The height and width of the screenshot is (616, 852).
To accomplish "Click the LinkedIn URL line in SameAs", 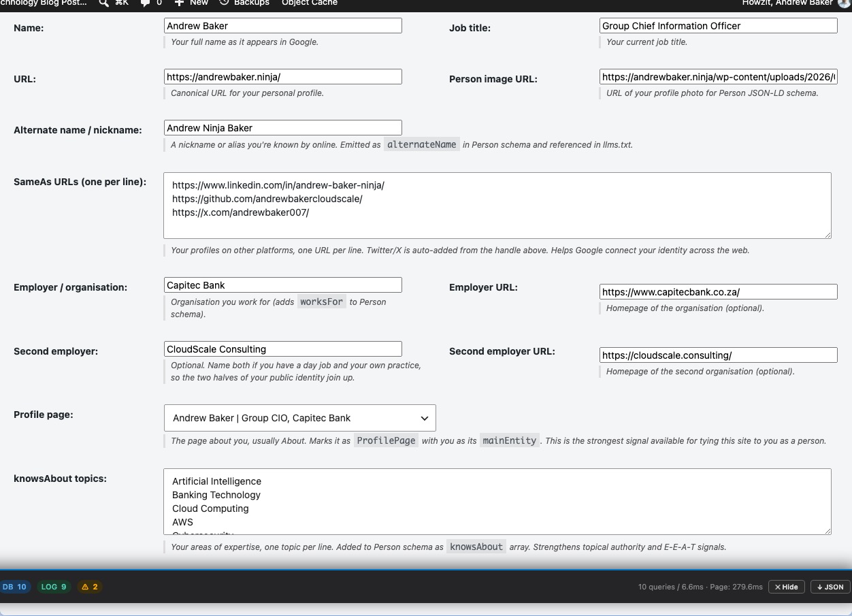I will 278,185.
